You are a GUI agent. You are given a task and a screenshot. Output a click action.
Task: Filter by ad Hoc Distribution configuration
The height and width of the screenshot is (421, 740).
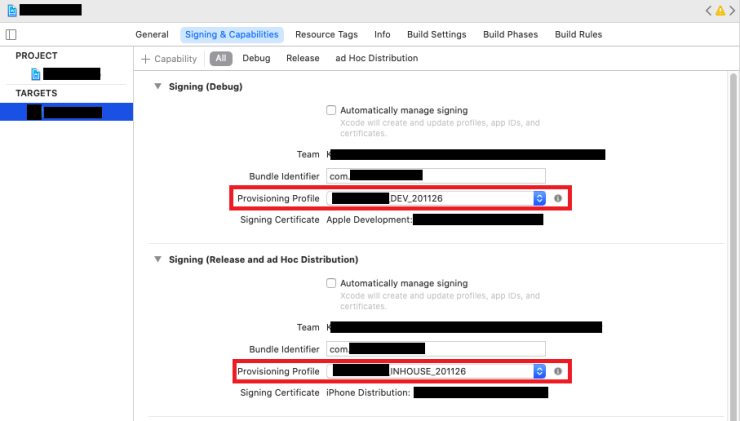pos(376,58)
